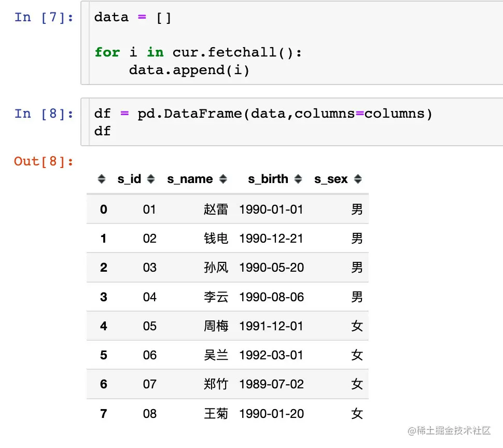Focus the In [7] code cell

point(292,43)
